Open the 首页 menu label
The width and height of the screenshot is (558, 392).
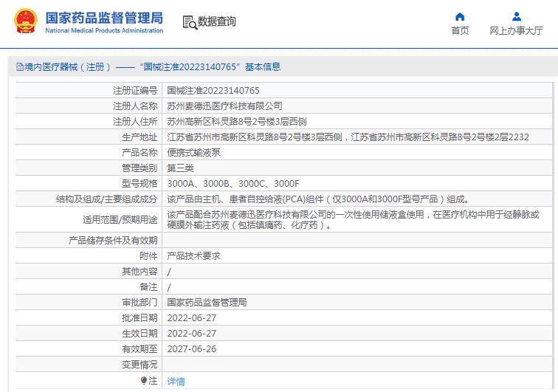[460, 30]
